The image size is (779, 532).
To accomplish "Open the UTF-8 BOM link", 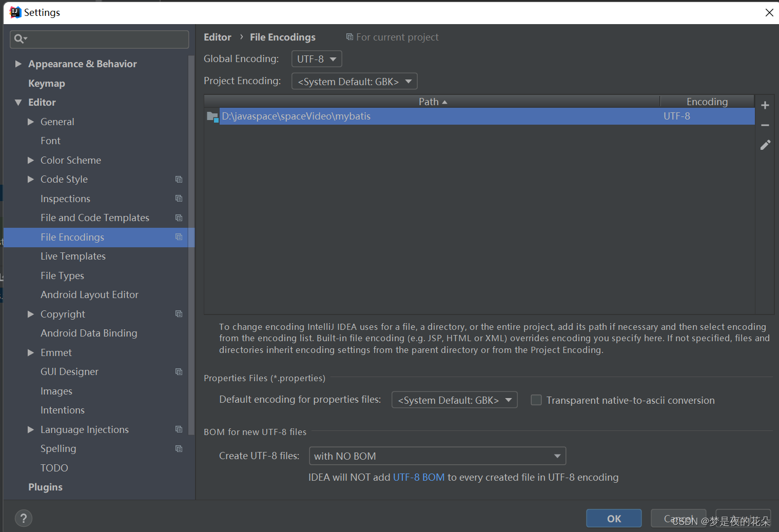I will click(419, 478).
